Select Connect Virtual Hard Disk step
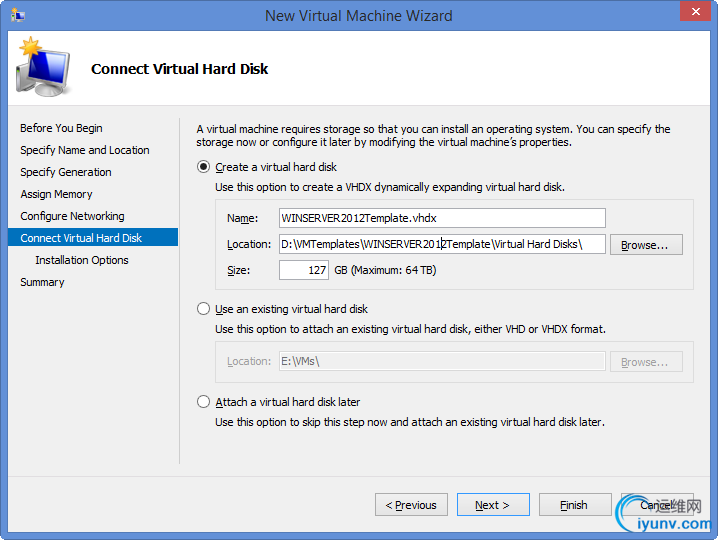718x540 pixels. (93, 237)
